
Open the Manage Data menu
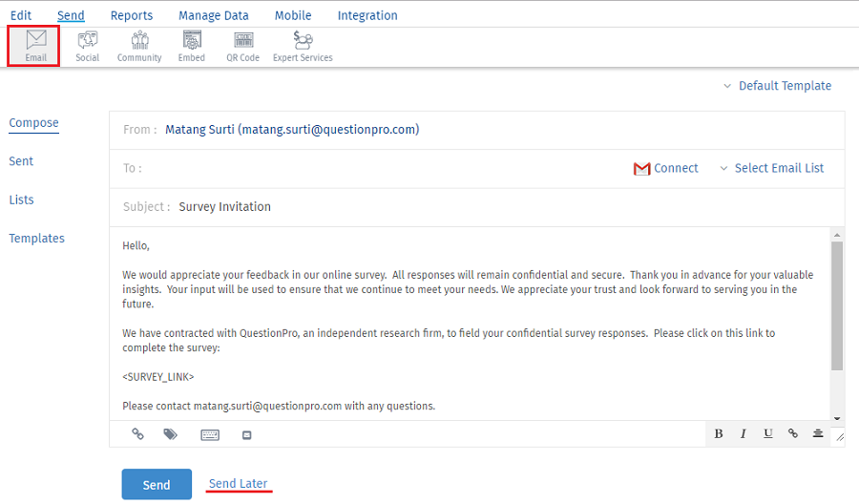click(x=214, y=15)
